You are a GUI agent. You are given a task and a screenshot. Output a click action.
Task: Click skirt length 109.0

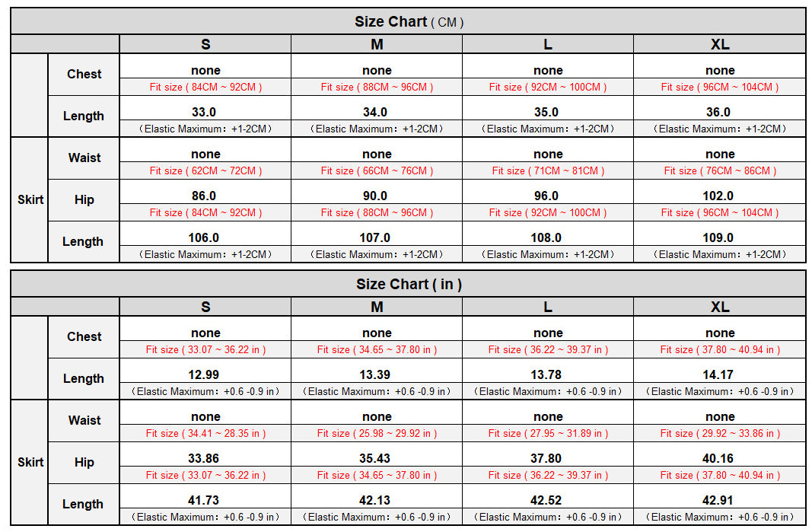point(718,237)
